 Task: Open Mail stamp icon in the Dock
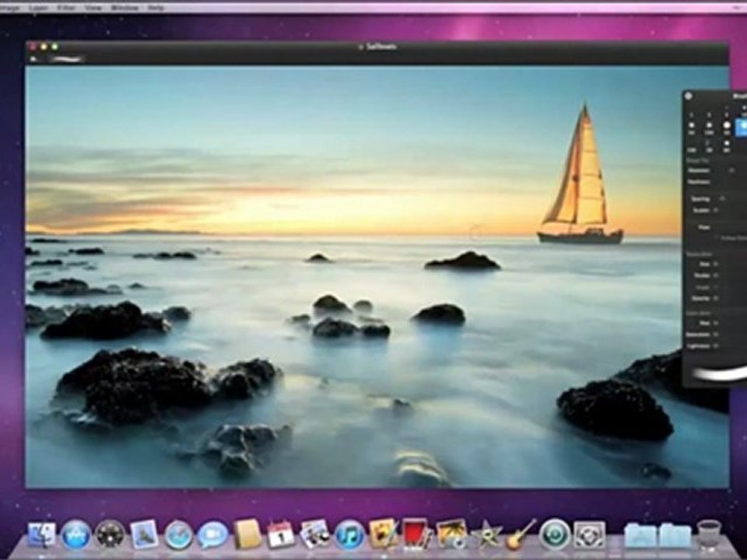point(144,534)
